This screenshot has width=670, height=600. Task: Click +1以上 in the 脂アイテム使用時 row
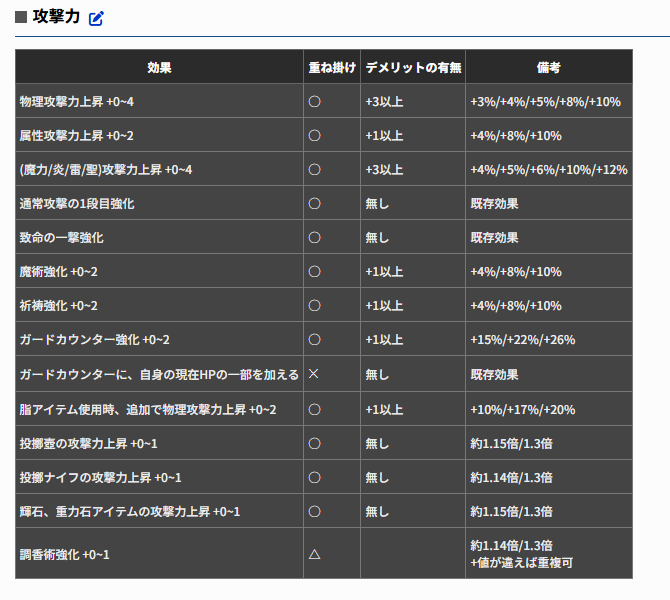click(x=384, y=409)
